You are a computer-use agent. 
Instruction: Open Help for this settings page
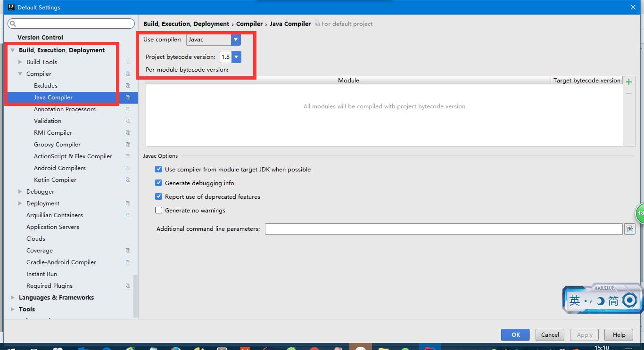point(619,335)
